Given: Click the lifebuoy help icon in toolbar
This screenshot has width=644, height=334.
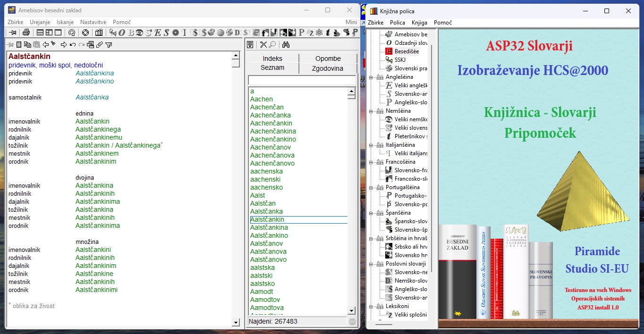Looking at the screenshot, I should click(x=85, y=33).
